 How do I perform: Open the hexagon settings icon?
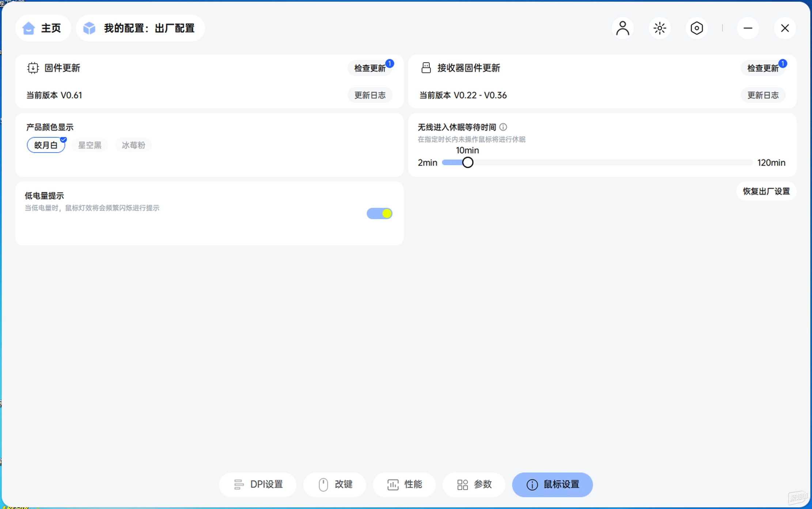pyautogui.click(x=697, y=28)
